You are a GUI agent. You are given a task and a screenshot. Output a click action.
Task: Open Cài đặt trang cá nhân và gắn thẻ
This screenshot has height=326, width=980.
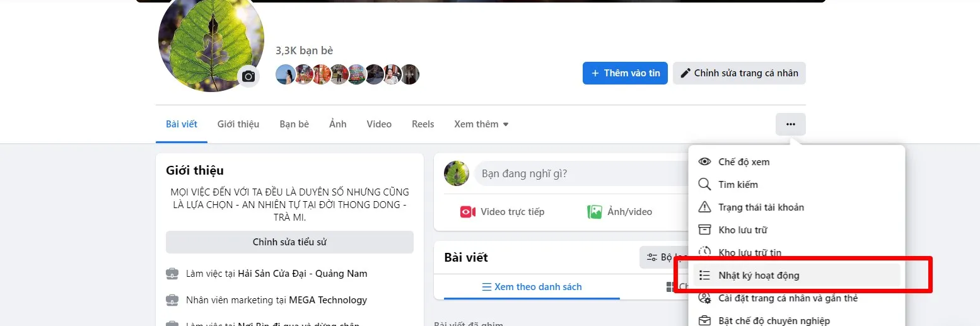click(x=796, y=298)
